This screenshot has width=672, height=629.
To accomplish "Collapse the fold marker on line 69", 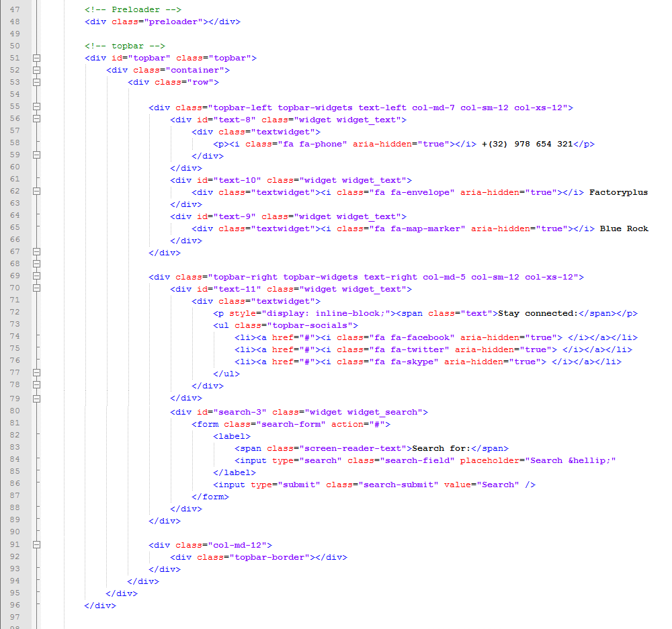I will click(x=36, y=276).
